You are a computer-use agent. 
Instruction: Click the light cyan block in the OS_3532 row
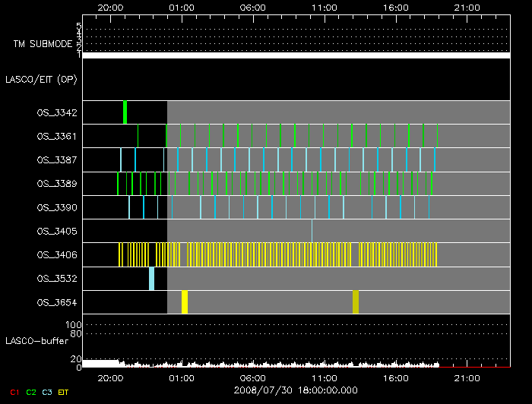151,279
